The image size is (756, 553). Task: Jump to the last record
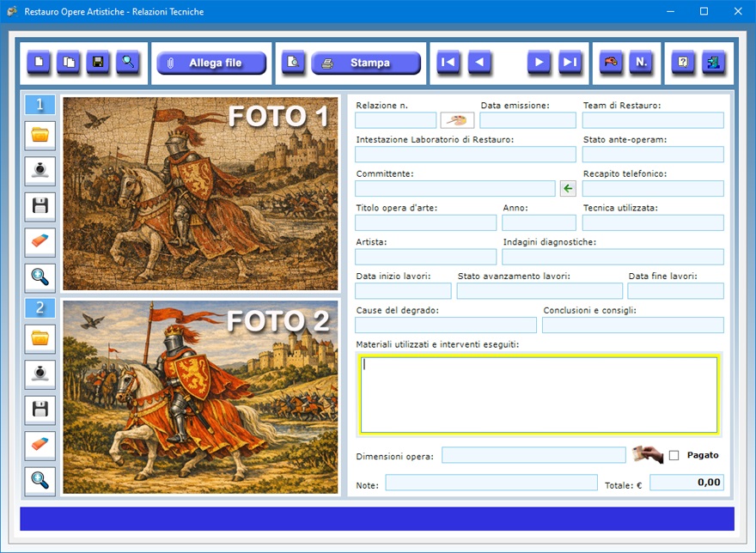(x=570, y=62)
